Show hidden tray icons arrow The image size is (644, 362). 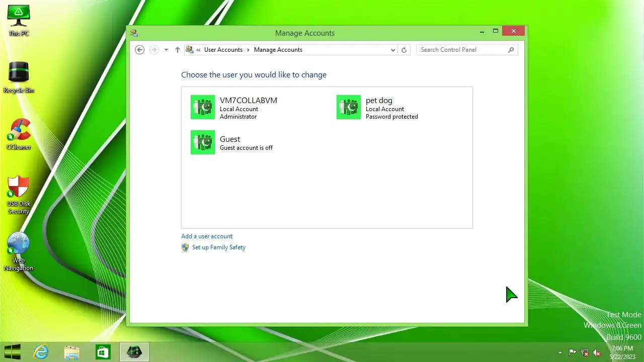pyautogui.click(x=560, y=352)
